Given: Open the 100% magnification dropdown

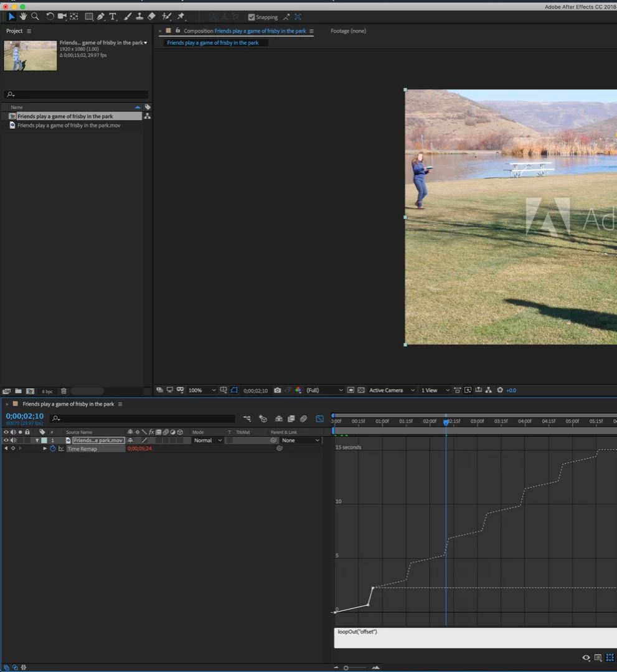Looking at the screenshot, I should 202,390.
